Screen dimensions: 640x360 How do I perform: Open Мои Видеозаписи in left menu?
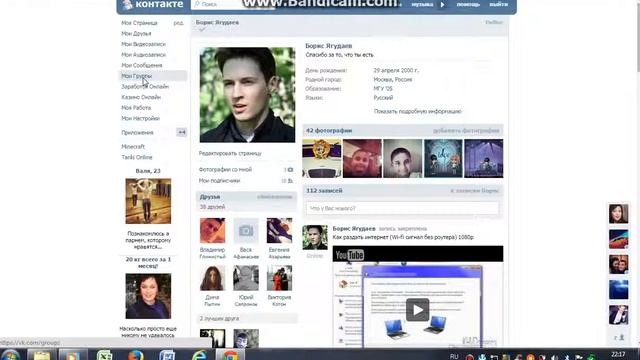click(143, 44)
